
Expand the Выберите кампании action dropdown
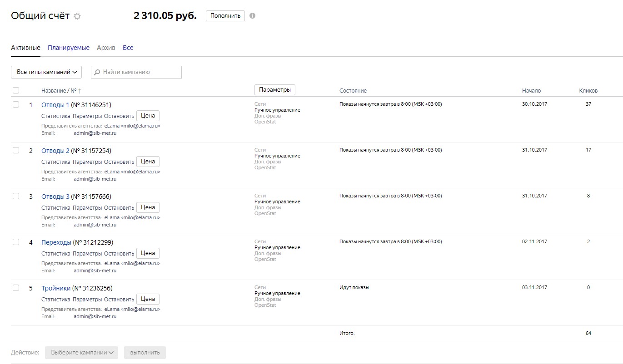81,353
